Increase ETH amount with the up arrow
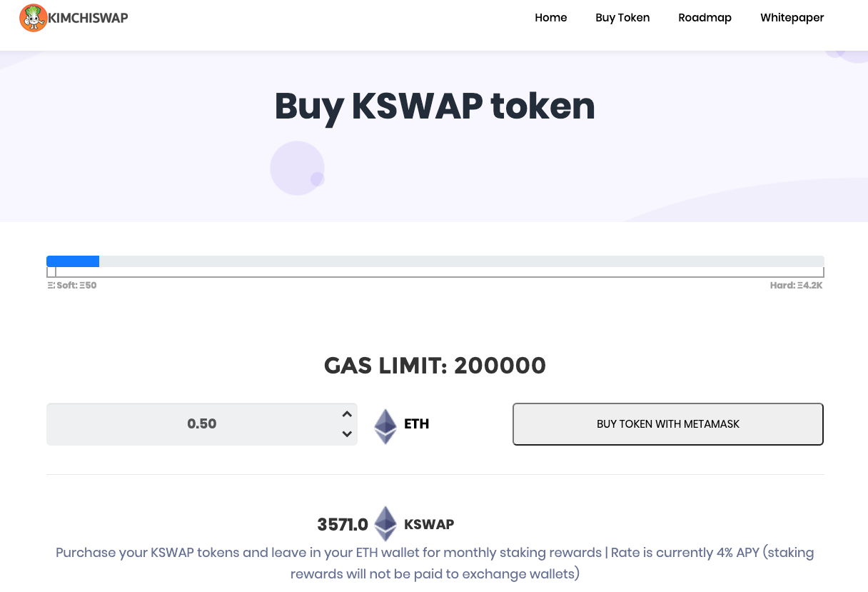This screenshot has width=868, height=592. click(x=347, y=414)
